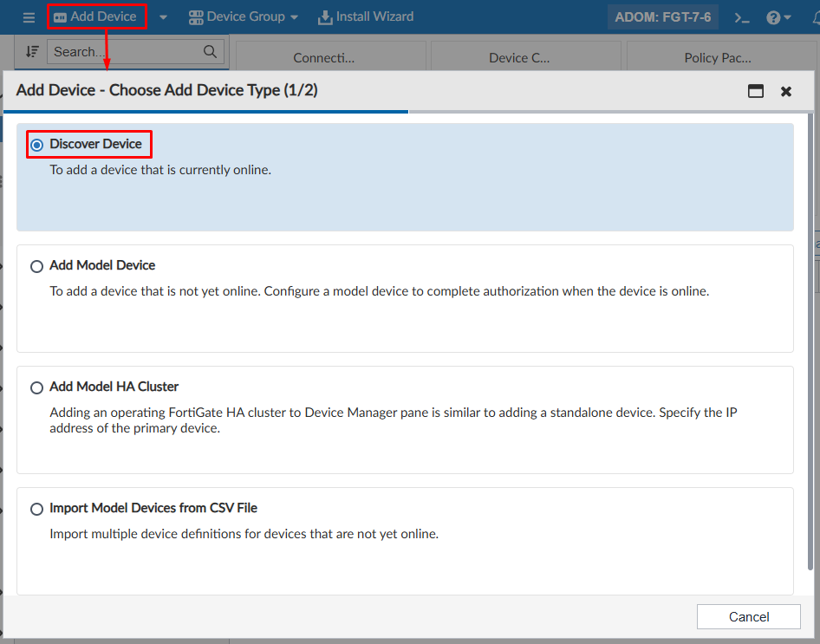Image resolution: width=820 pixels, height=644 pixels.
Task: Select the Add Model Device option
Action: click(36, 266)
